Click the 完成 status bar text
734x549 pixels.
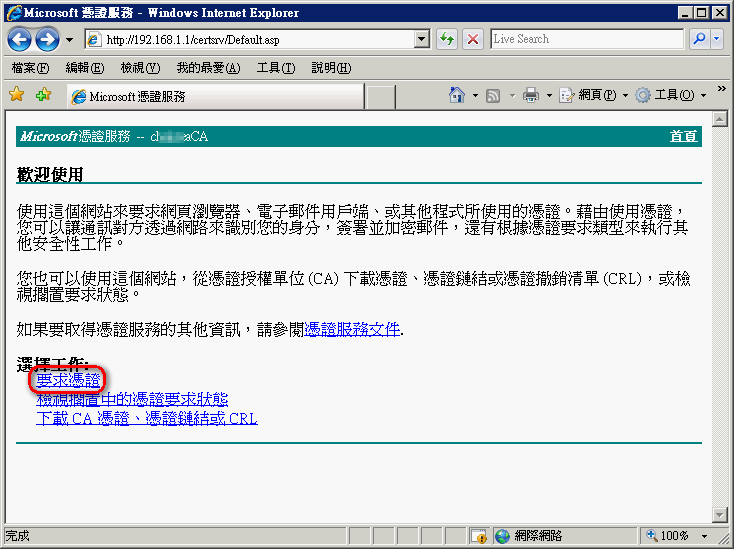17,535
